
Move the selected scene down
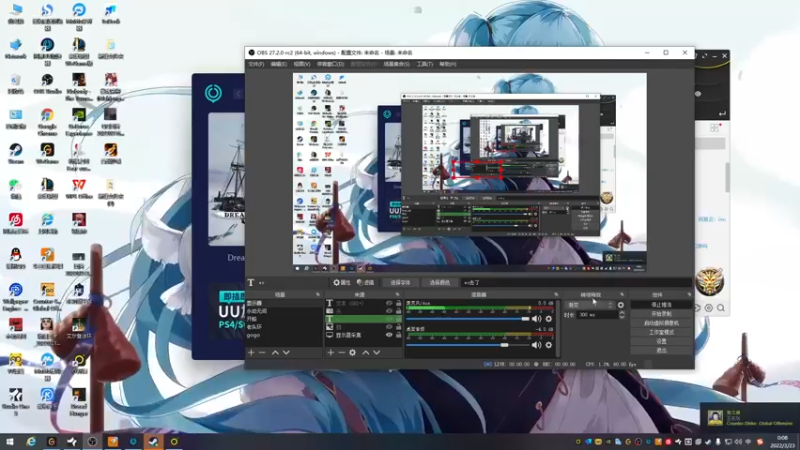[286, 353]
